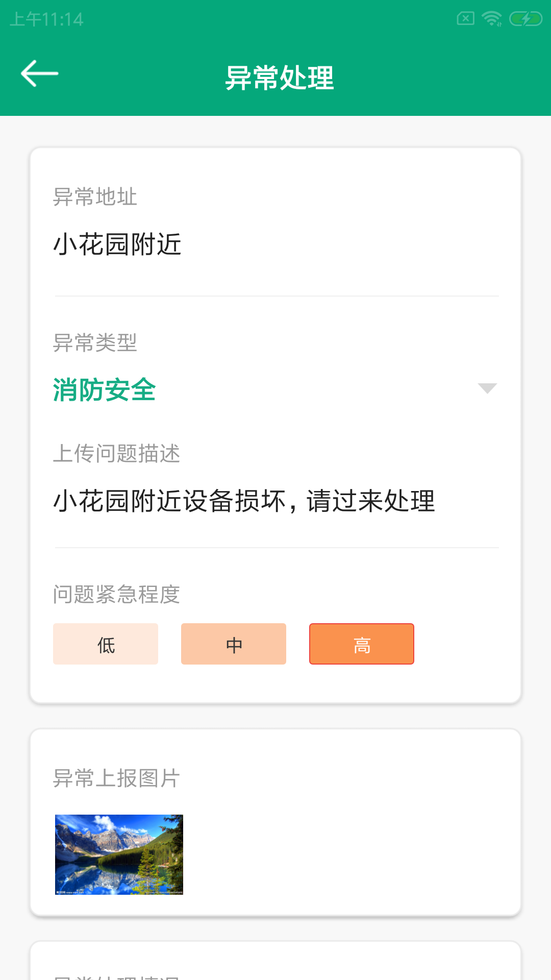Tap the crossed-box status bar icon
The height and width of the screenshot is (980, 551).
tap(465, 19)
